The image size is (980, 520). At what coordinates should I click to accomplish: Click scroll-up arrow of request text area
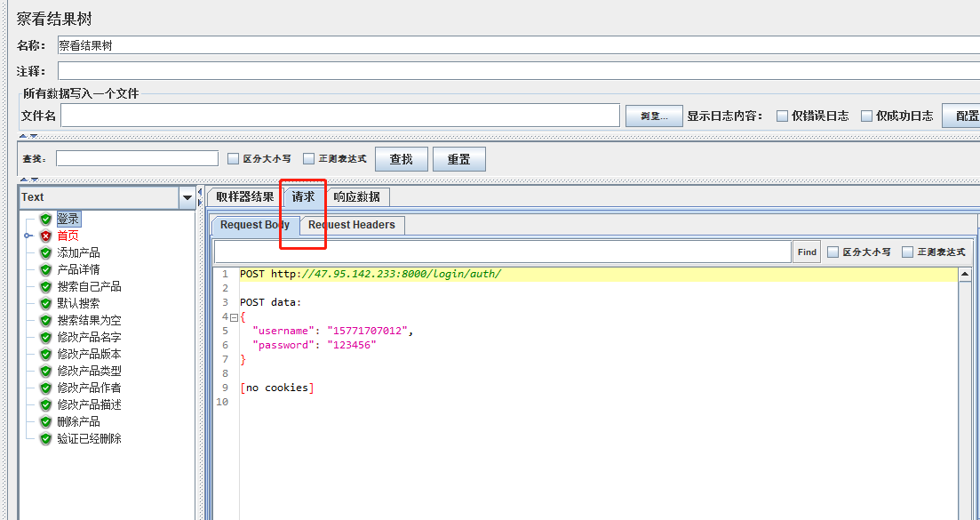click(x=965, y=275)
